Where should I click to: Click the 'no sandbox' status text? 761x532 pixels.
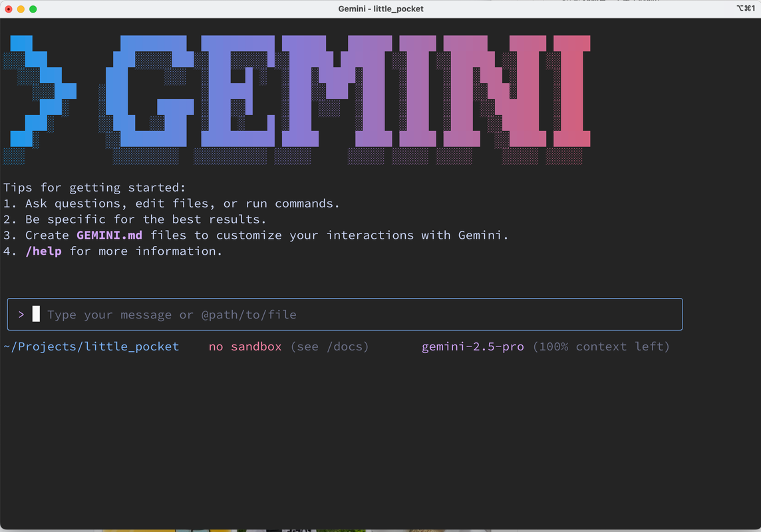[245, 346]
